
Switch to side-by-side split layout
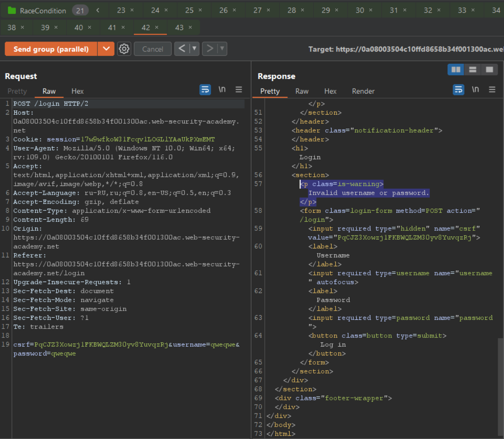tap(456, 70)
